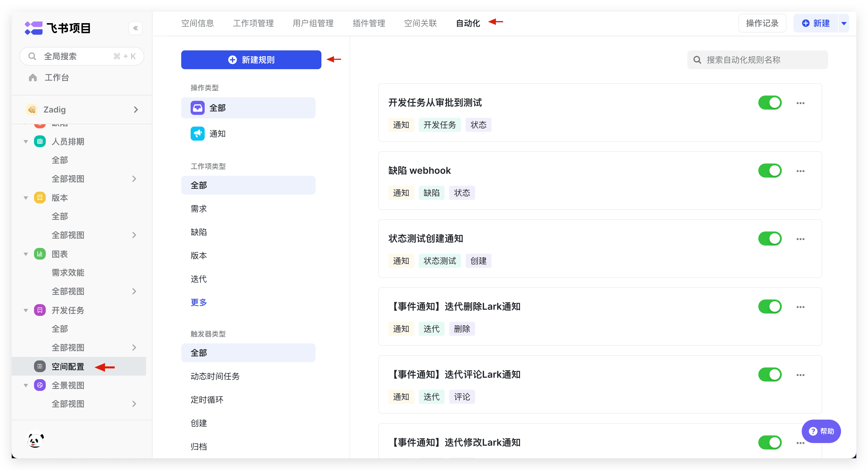The image size is (868, 470).
Task: Collapse the sidebar with the « button
Action: pyautogui.click(x=135, y=28)
